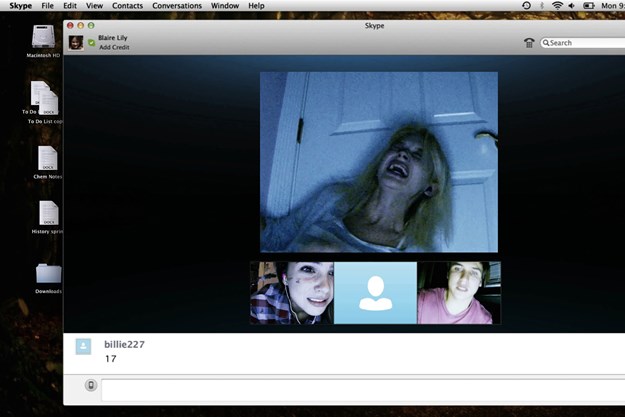The width and height of the screenshot is (625, 417).
Task: Click the Blaire Lily profile avatar
Action: pyautogui.click(x=76, y=43)
